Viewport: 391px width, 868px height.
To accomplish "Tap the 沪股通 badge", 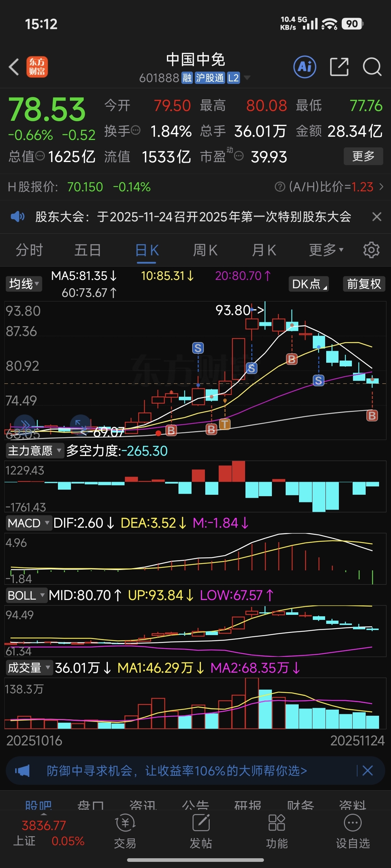I will 210,78.
